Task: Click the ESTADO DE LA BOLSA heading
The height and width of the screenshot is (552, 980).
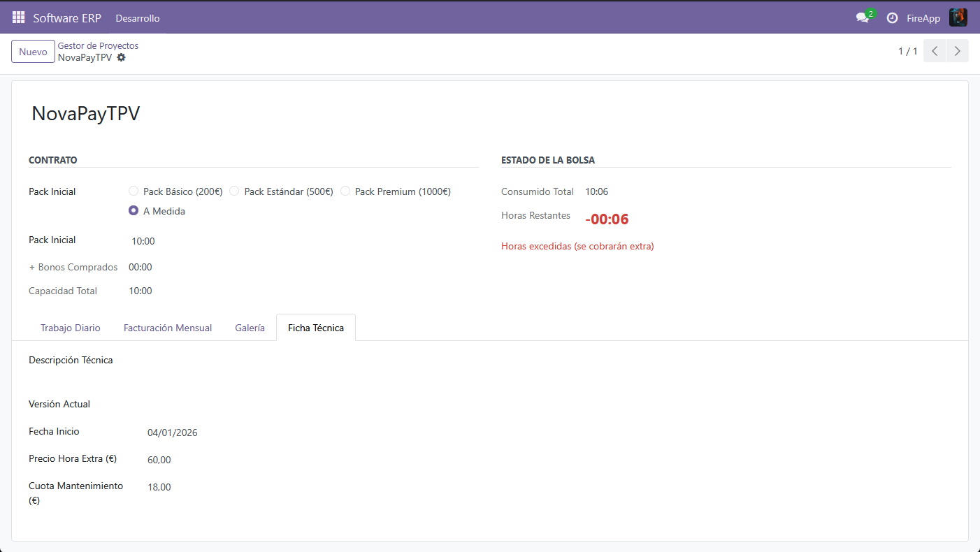Action: (x=548, y=160)
